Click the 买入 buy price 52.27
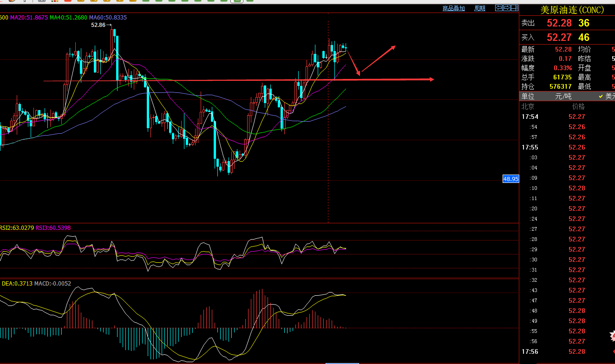Screen dimensions: 615x364 click(559, 38)
